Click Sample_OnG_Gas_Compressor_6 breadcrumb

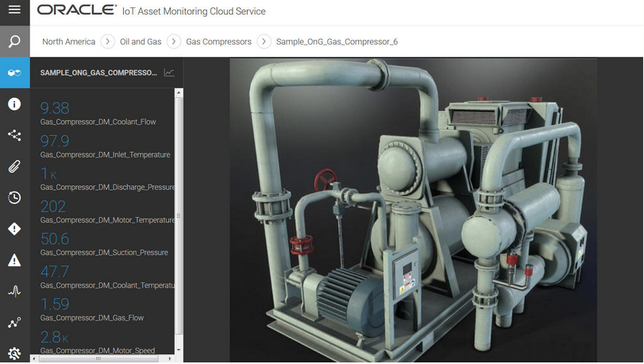tap(337, 41)
